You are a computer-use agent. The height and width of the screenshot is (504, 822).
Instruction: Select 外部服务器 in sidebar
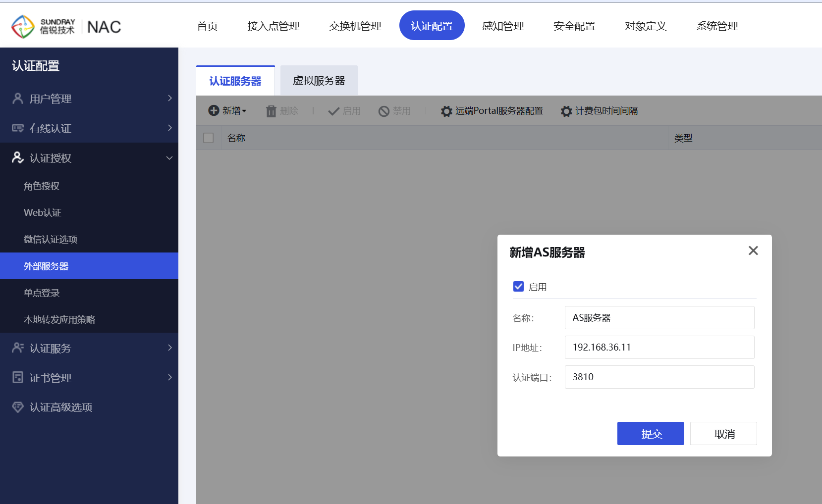[x=89, y=266]
